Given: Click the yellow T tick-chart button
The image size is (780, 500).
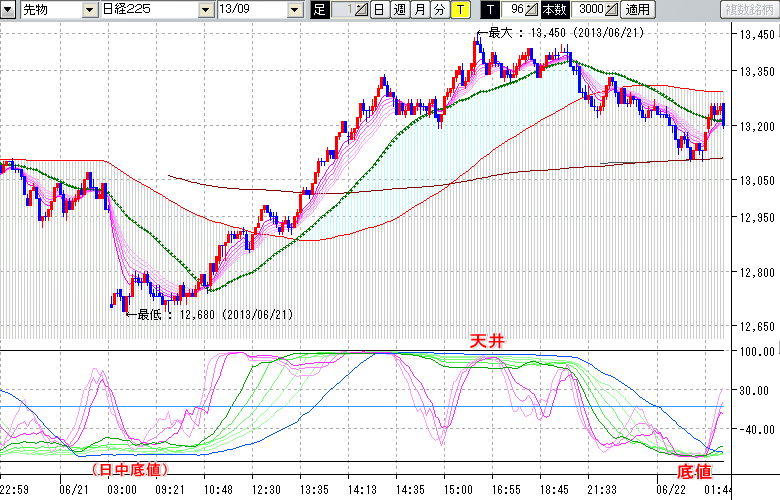Looking at the screenshot, I should [459, 10].
